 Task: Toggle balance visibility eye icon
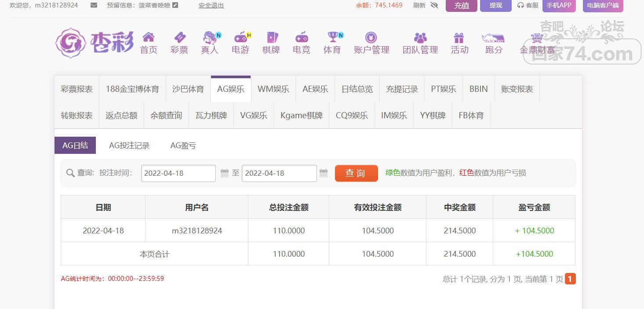pos(434,5)
